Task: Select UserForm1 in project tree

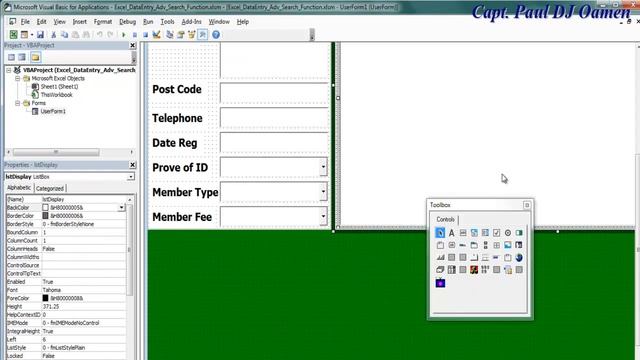Action: [53, 111]
